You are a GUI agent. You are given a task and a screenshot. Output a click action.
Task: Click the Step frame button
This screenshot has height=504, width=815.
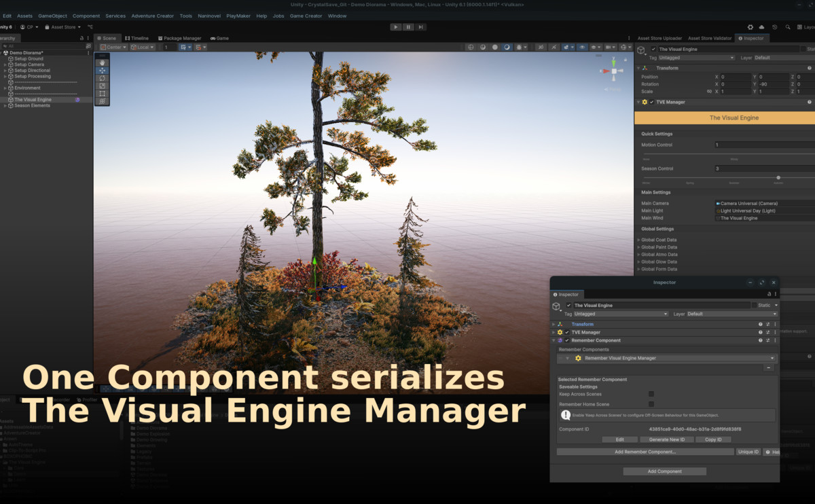pos(421,27)
